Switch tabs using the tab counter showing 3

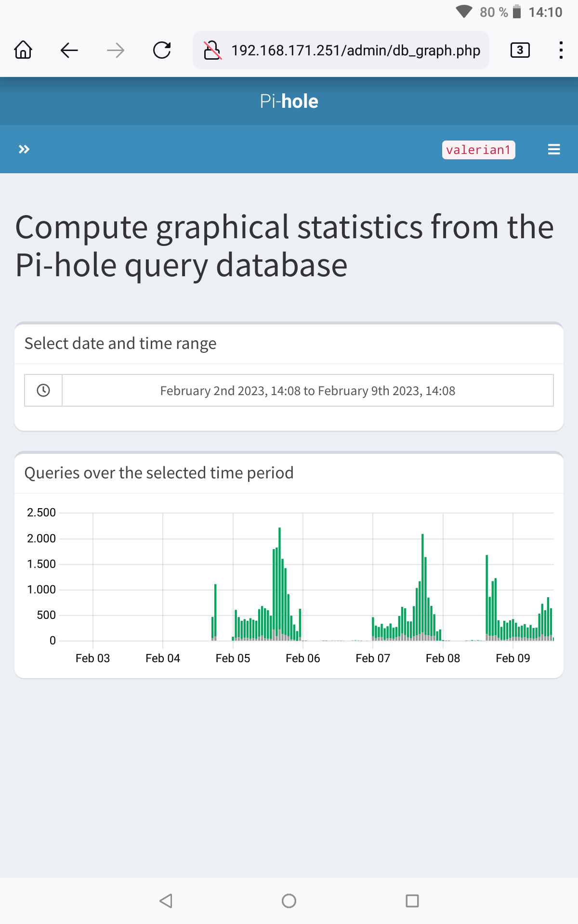coord(520,50)
